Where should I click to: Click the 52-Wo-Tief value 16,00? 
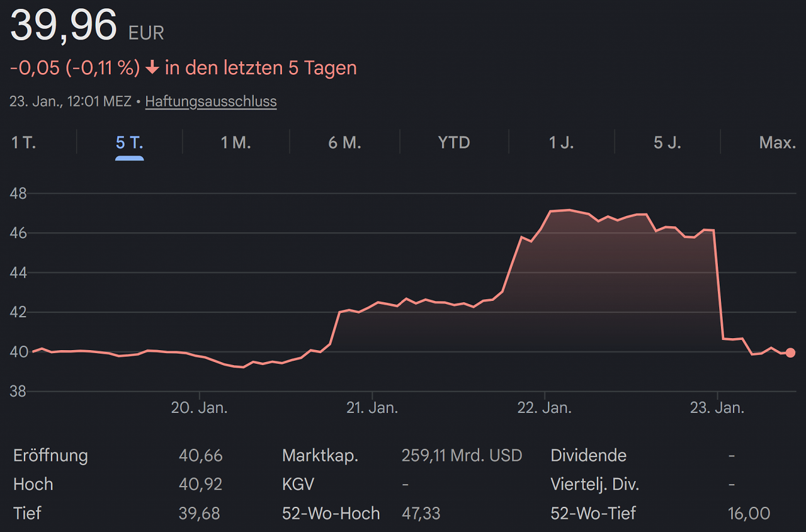[x=749, y=513]
